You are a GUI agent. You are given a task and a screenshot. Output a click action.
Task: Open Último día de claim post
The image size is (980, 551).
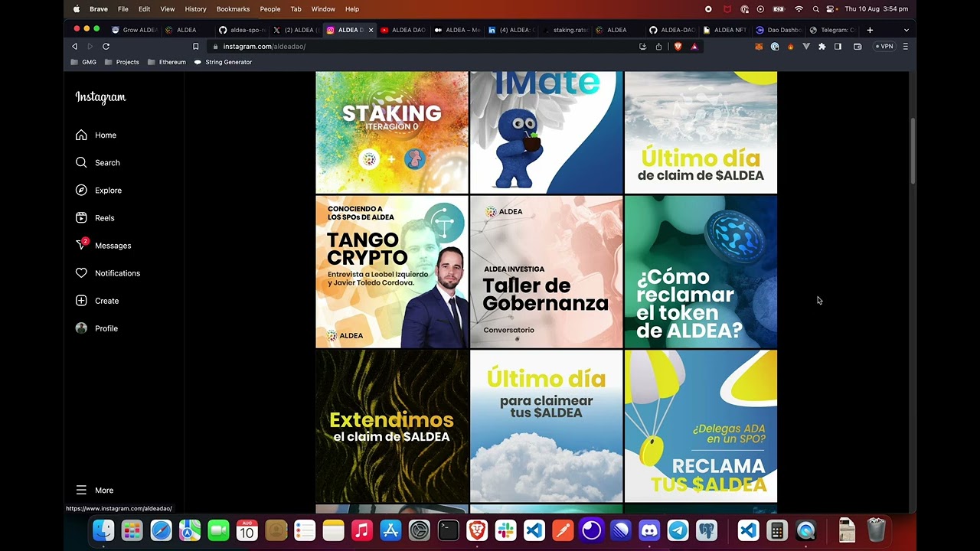pyautogui.click(x=701, y=132)
